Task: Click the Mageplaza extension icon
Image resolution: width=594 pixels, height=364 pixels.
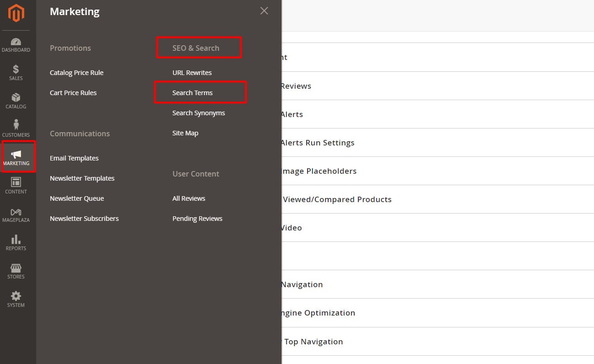Action: (x=16, y=214)
